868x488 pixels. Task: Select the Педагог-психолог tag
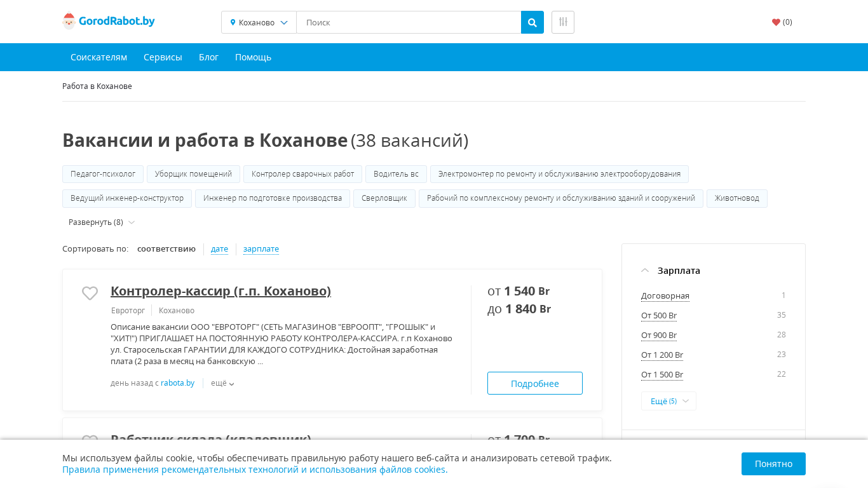click(x=103, y=174)
